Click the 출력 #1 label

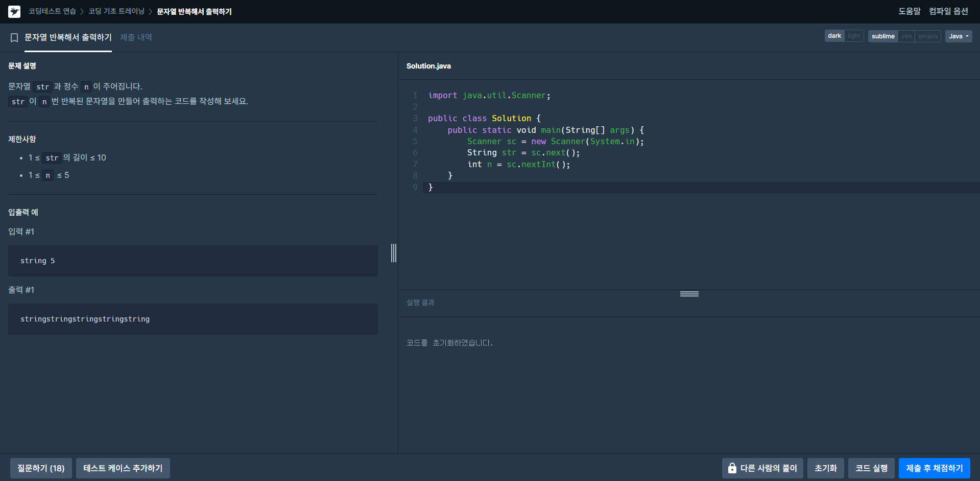(x=21, y=290)
